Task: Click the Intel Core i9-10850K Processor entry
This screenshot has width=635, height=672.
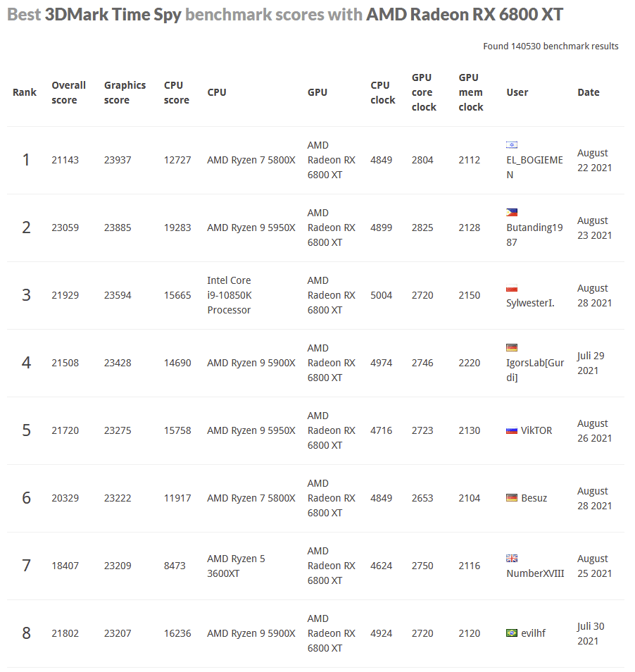Action: coord(230,295)
